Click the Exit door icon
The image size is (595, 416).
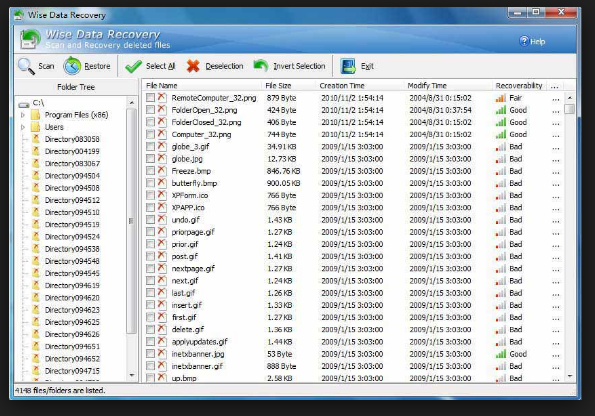point(348,66)
